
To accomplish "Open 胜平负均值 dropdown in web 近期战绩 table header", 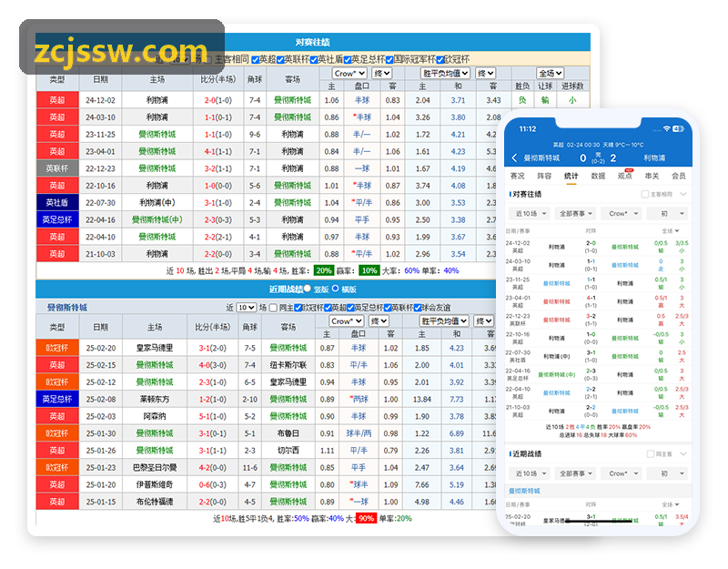I will pos(443,321).
